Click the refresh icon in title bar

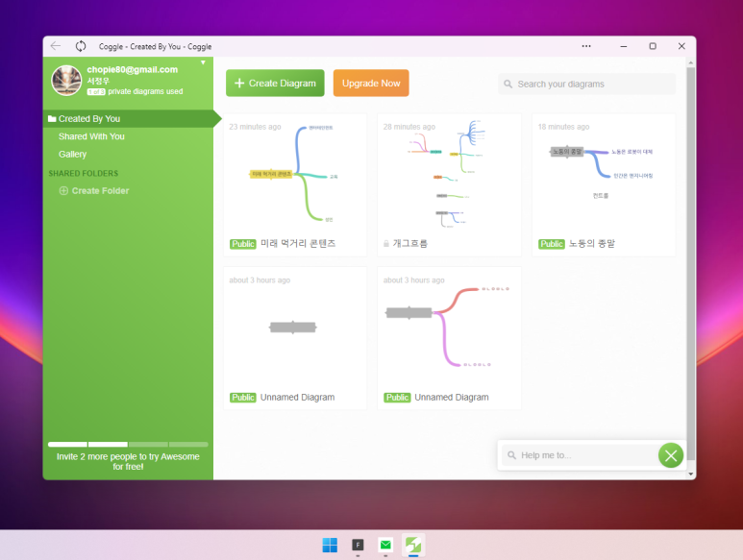coord(81,46)
